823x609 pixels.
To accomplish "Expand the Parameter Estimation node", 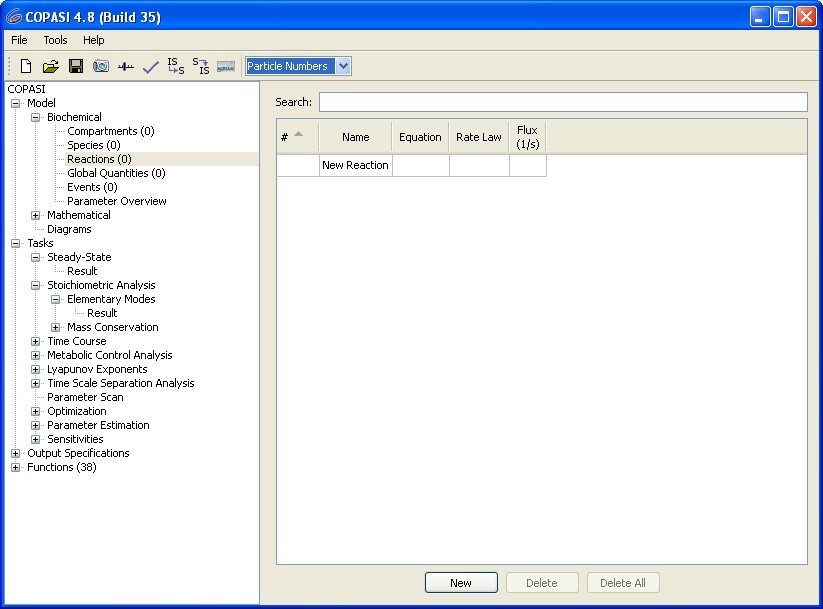I will (36, 425).
